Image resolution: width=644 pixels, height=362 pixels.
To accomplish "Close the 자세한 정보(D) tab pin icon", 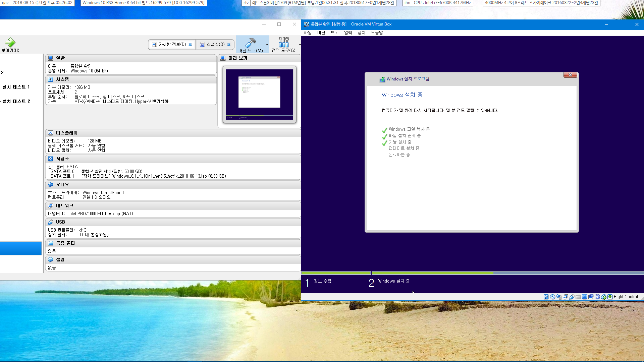I will tap(190, 45).
